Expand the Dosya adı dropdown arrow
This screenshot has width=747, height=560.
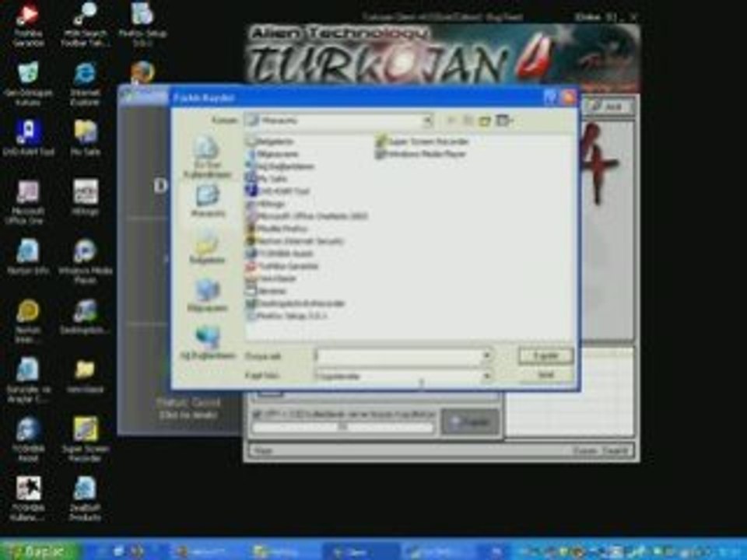tap(486, 355)
